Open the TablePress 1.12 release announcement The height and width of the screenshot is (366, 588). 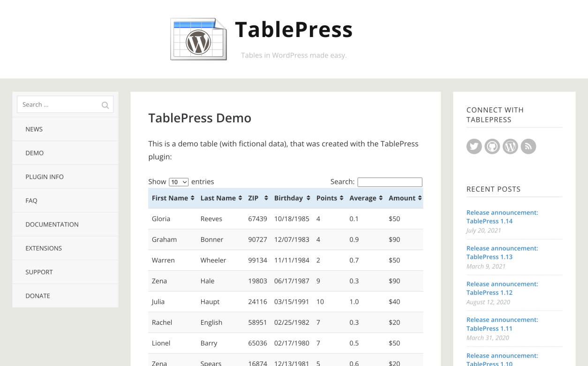[502, 288]
